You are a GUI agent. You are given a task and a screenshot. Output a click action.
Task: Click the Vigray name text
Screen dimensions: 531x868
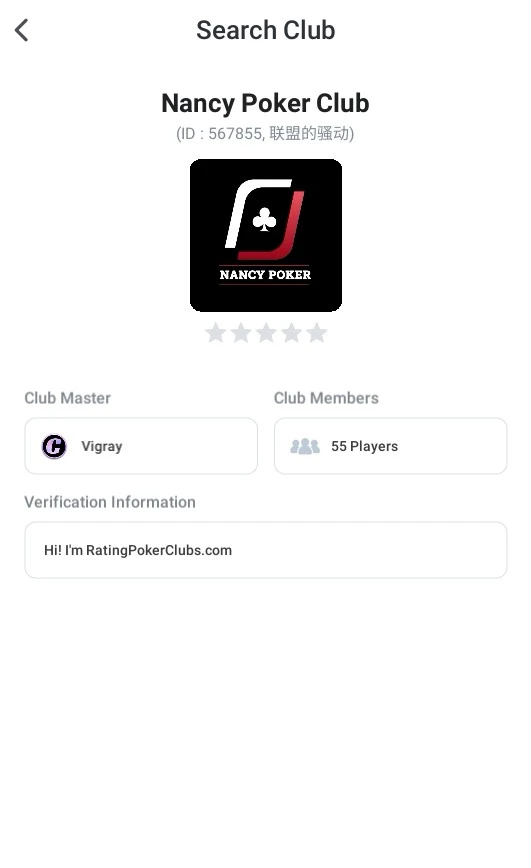[102, 446]
